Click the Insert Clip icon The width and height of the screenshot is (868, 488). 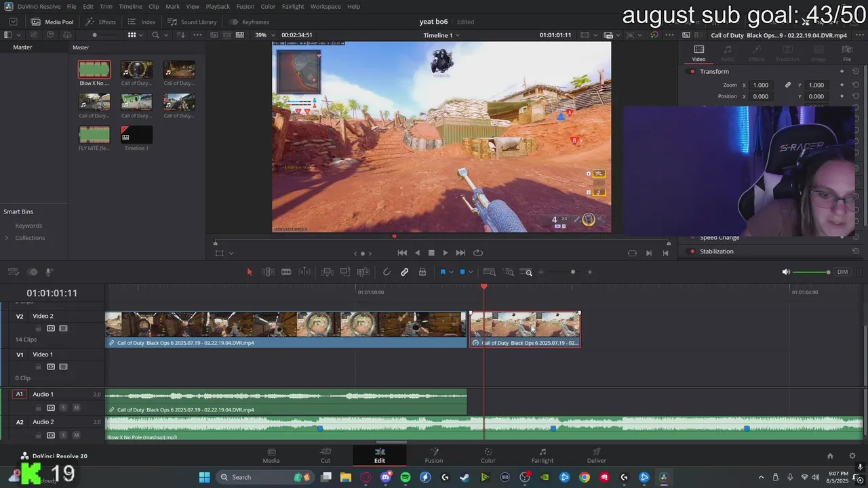(x=327, y=272)
